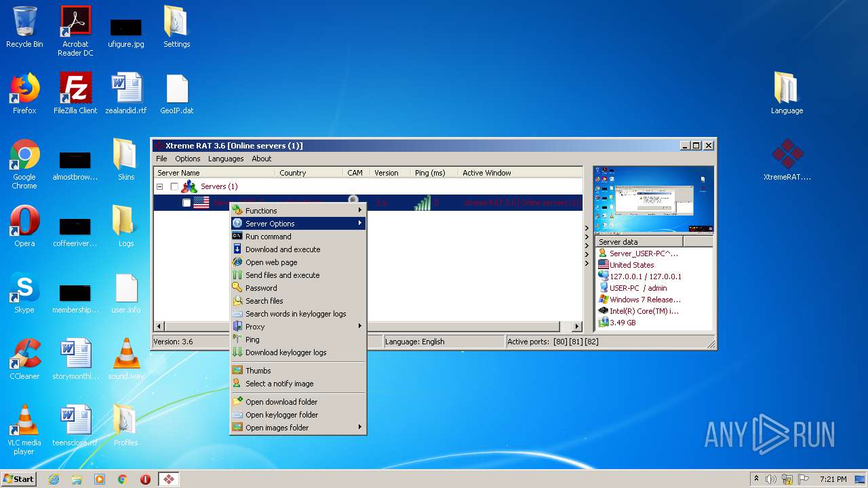Click Download keylogger logs entry
Viewport: 868px width, 488px height.
[298, 352]
